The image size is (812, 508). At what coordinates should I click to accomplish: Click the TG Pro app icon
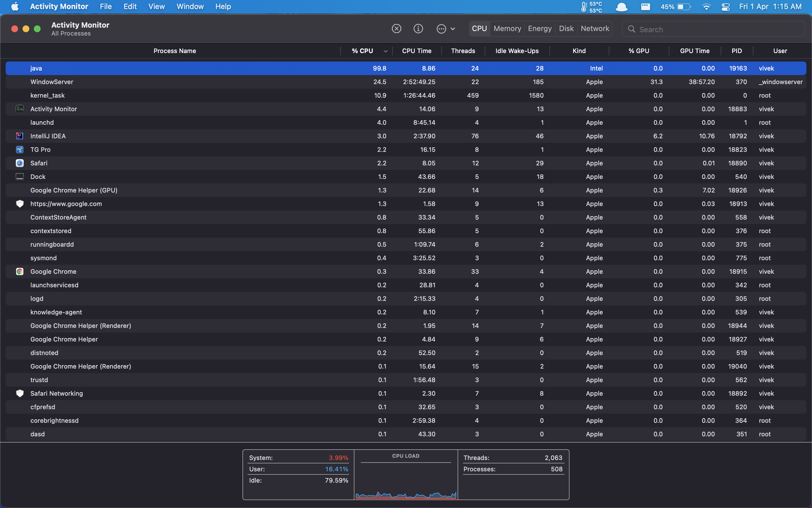point(20,150)
